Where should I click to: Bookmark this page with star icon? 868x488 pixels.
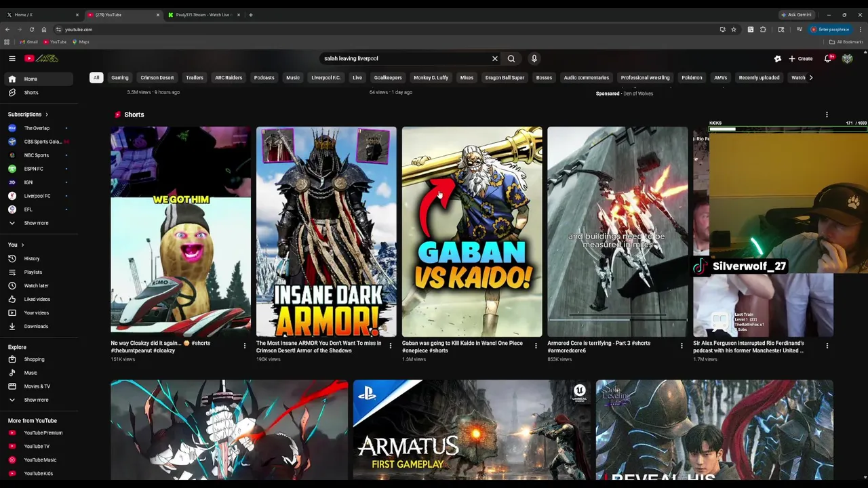pyautogui.click(x=733, y=29)
